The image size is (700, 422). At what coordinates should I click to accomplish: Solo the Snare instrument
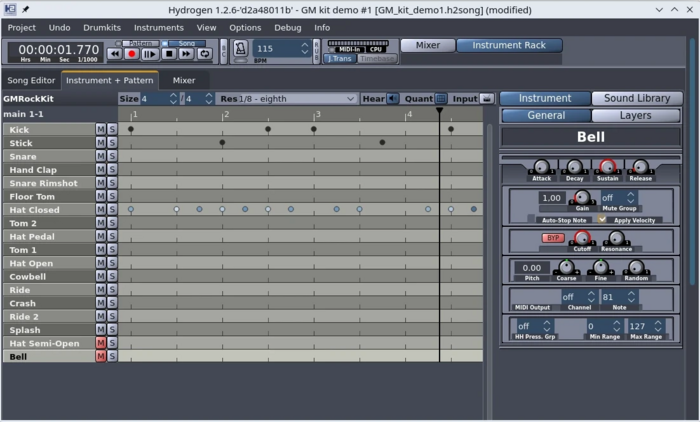112,157
